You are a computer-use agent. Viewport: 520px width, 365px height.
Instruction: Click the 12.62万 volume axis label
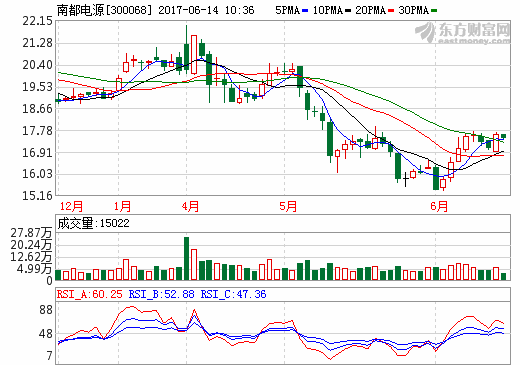click(31, 257)
